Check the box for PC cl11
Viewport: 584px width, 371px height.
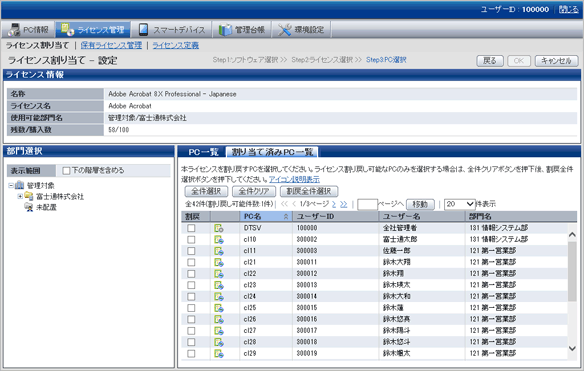(191, 251)
